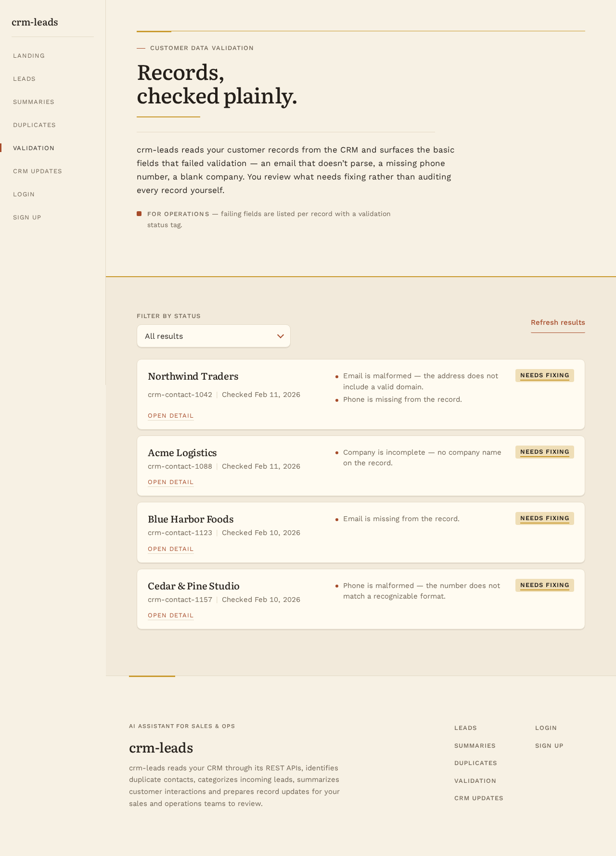This screenshot has height=856, width=616.
Task: Click the Cedar & Pine Studio record title
Action: click(x=193, y=586)
